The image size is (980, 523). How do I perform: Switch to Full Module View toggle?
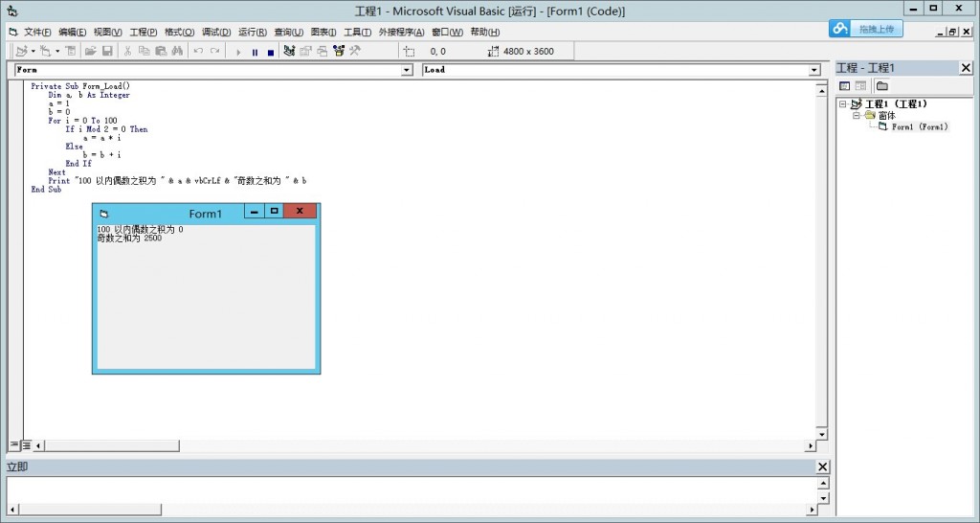point(26,444)
